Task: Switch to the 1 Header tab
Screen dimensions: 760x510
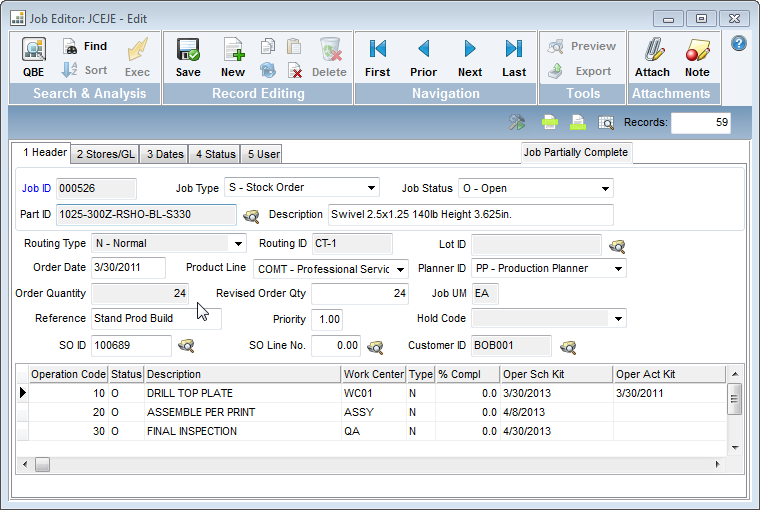Action: pos(42,152)
